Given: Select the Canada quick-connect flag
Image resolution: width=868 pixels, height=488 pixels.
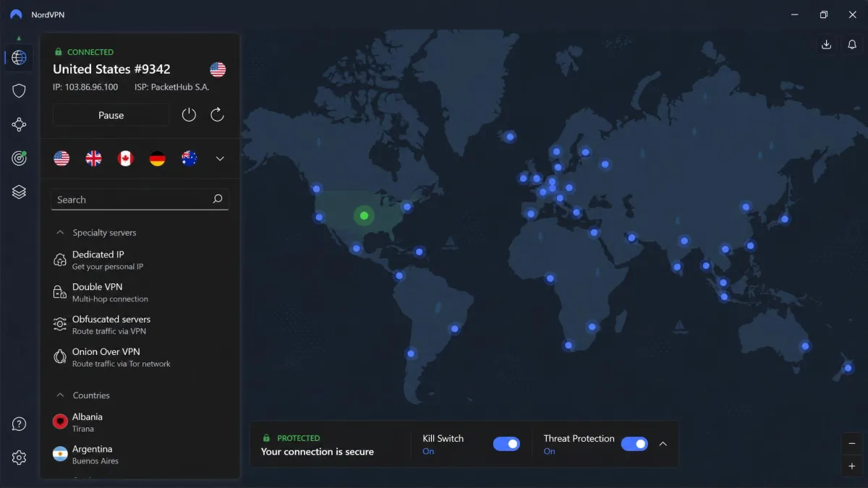Looking at the screenshot, I should tap(125, 158).
